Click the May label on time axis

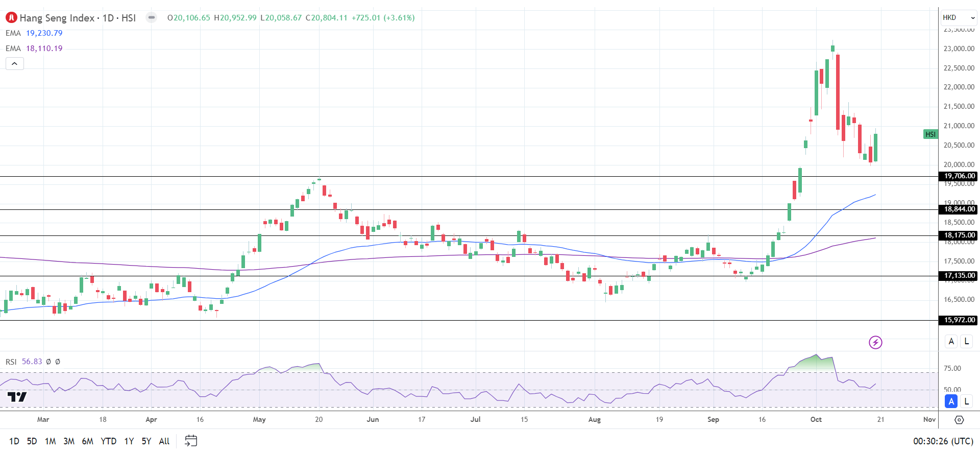pos(259,419)
